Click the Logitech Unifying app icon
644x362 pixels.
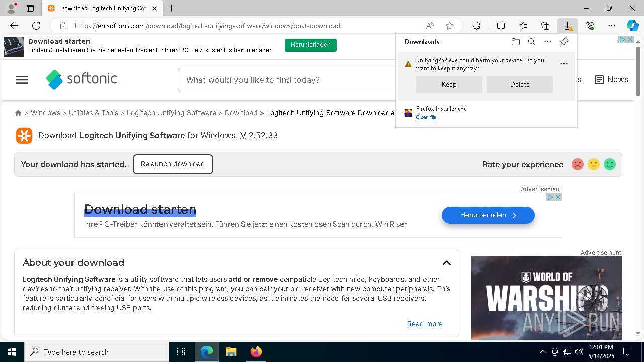24,136
